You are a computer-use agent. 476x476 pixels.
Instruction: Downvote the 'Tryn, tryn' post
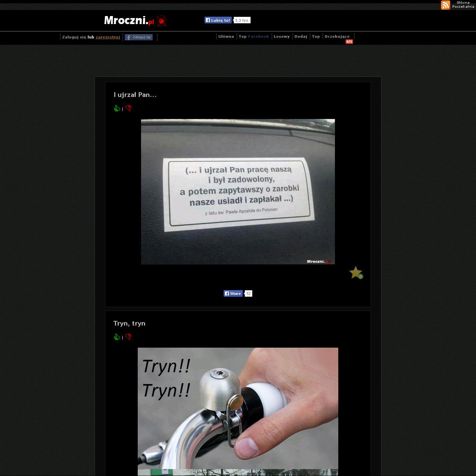128,337
